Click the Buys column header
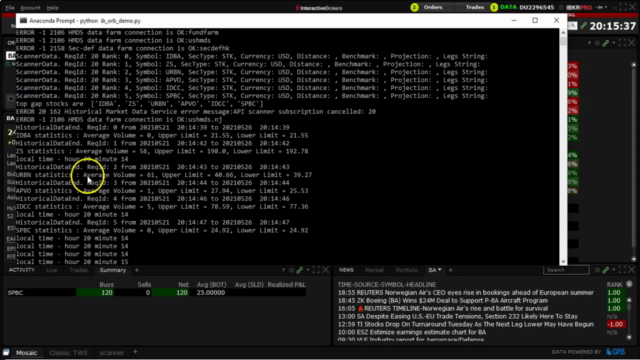Screen dimensions: 640x360 coord(107,284)
